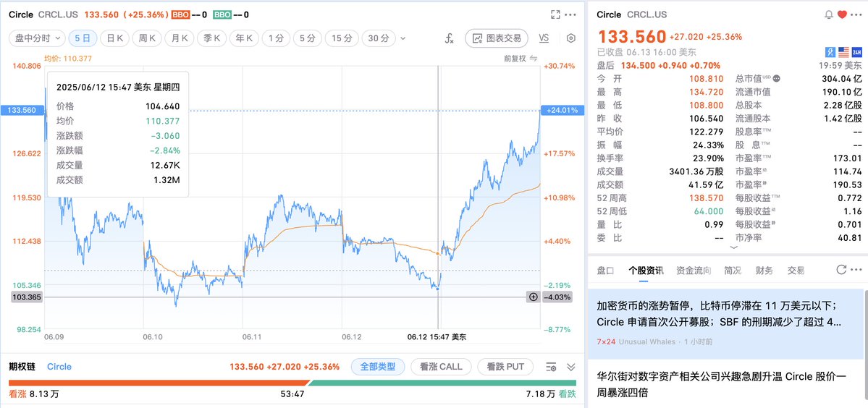Click 06.10 date label on time axis
The image size is (868, 408).
(x=153, y=336)
